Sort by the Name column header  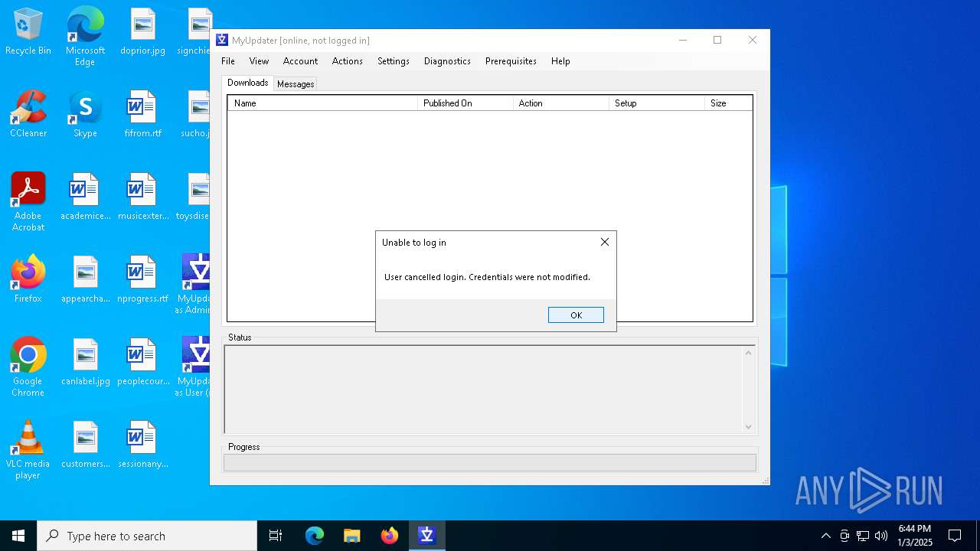(322, 103)
